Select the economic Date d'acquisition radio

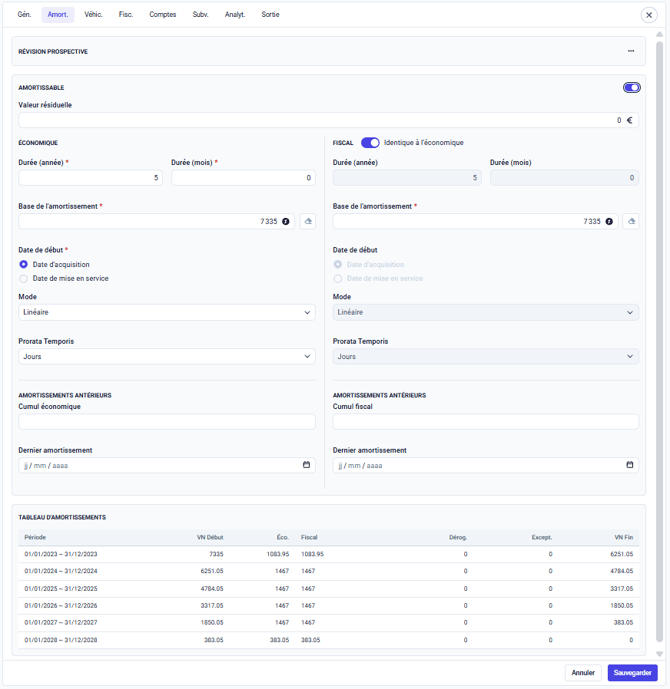click(x=24, y=265)
